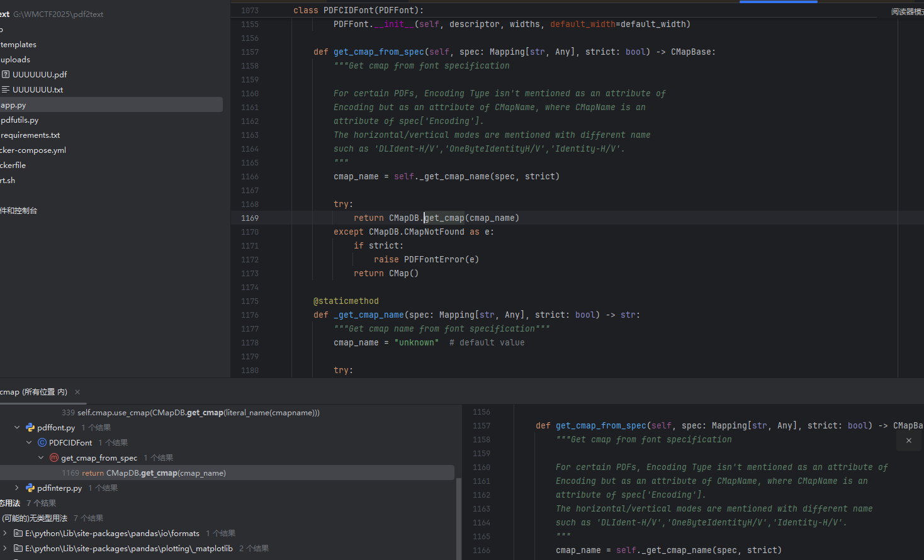Viewport: 924px width, 560px height.
Task: Click the pdffont.py result file name
Action: (55, 427)
